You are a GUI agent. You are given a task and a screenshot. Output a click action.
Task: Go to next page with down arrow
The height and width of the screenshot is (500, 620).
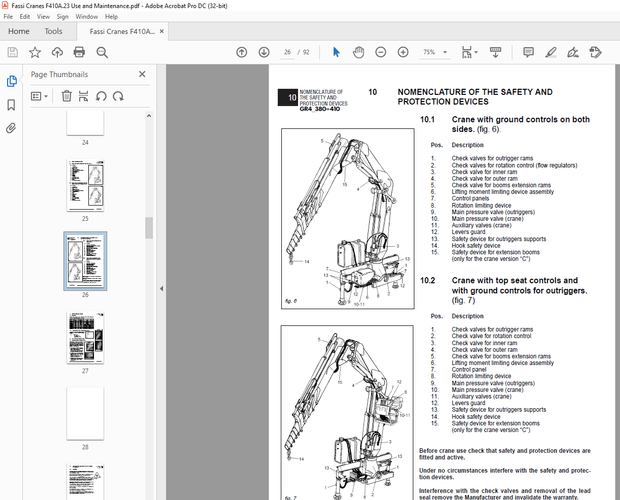[x=263, y=52]
